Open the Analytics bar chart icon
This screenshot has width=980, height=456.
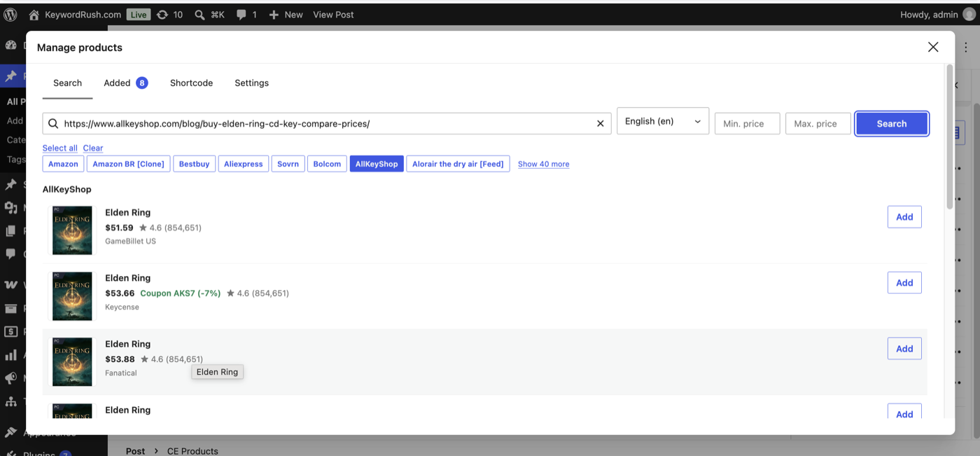(x=10, y=355)
